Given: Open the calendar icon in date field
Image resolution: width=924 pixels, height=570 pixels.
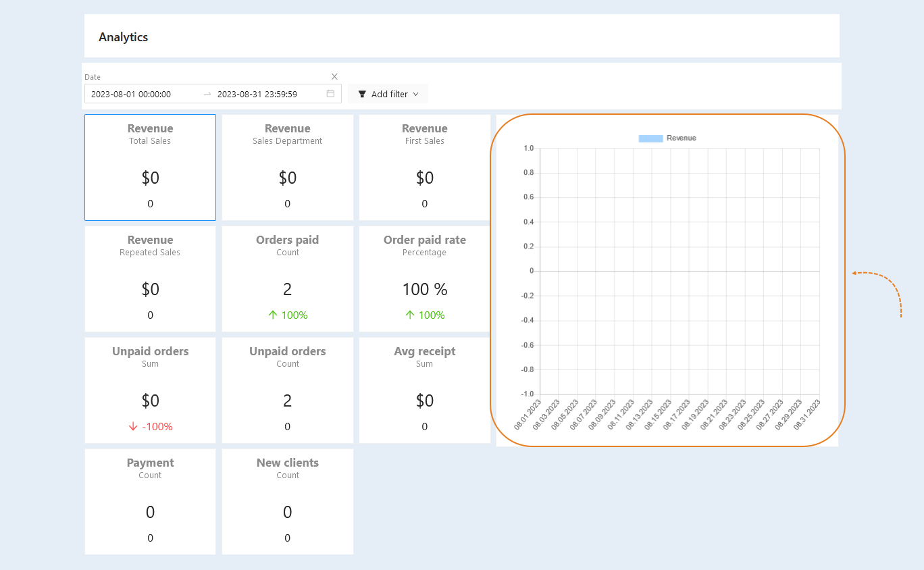Looking at the screenshot, I should (330, 94).
